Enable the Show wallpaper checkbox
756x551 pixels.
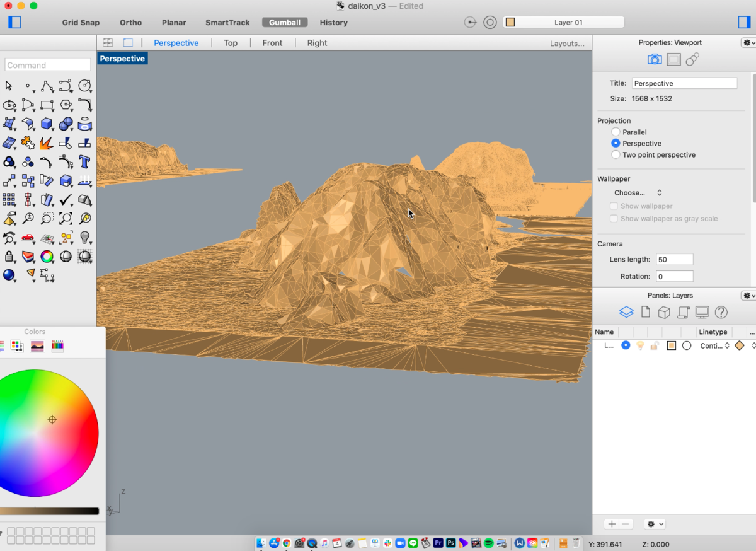[614, 206]
